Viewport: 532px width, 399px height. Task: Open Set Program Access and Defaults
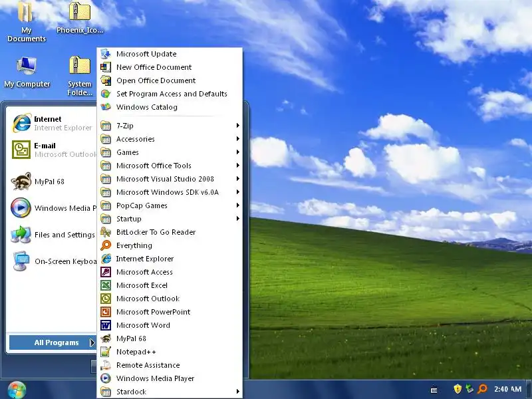[170, 94]
